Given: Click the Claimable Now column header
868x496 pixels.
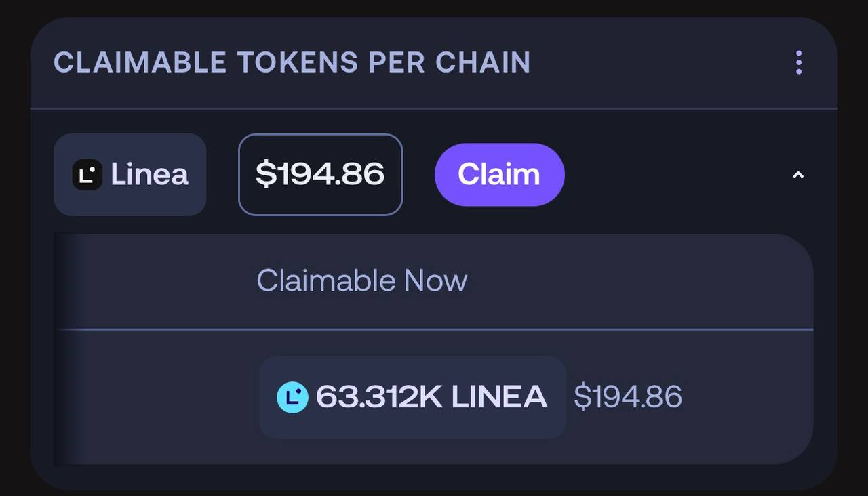Looking at the screenshot, I should coord(361,281).
